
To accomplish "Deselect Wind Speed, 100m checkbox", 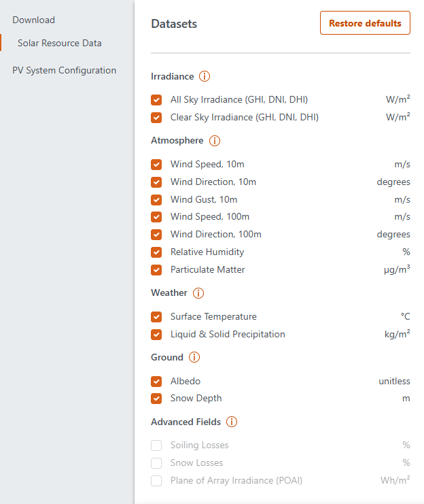I will click(156, 217).
